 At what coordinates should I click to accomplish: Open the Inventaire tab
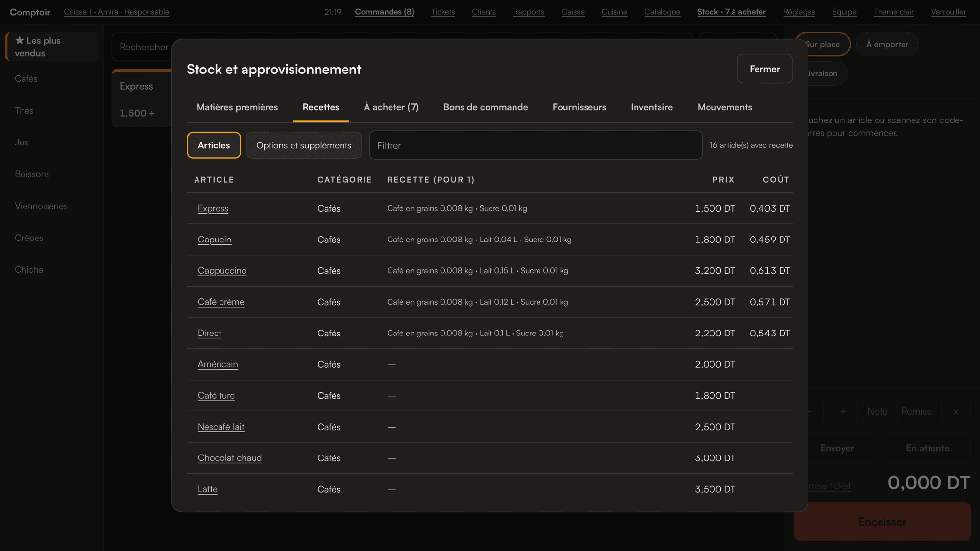(x=652, y=107)
